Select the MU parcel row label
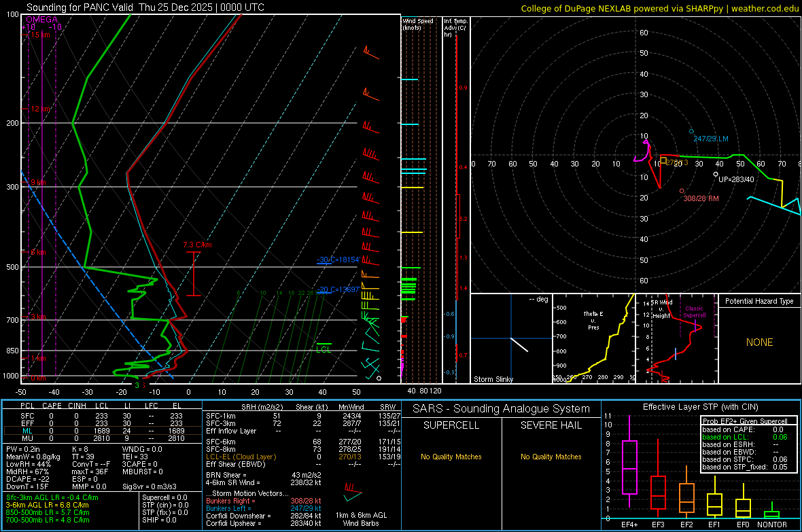The height and width of the screenshot is (532, 802). click(x=27, y=438)
